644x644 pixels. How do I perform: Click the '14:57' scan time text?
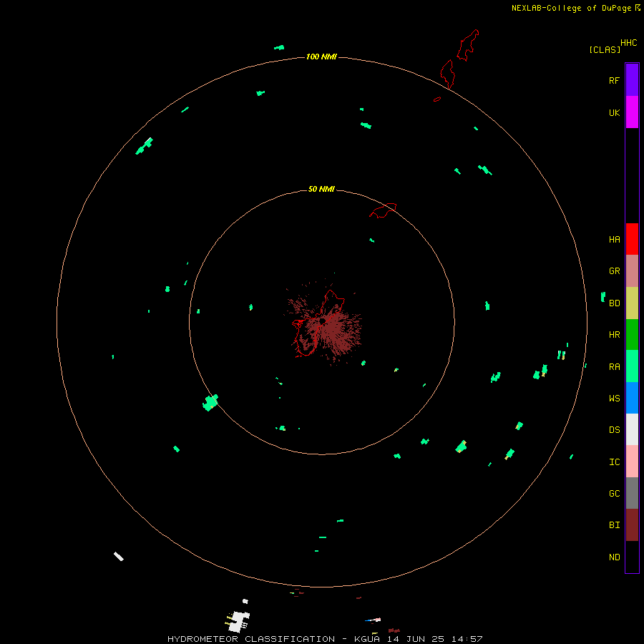pos(467,639)
